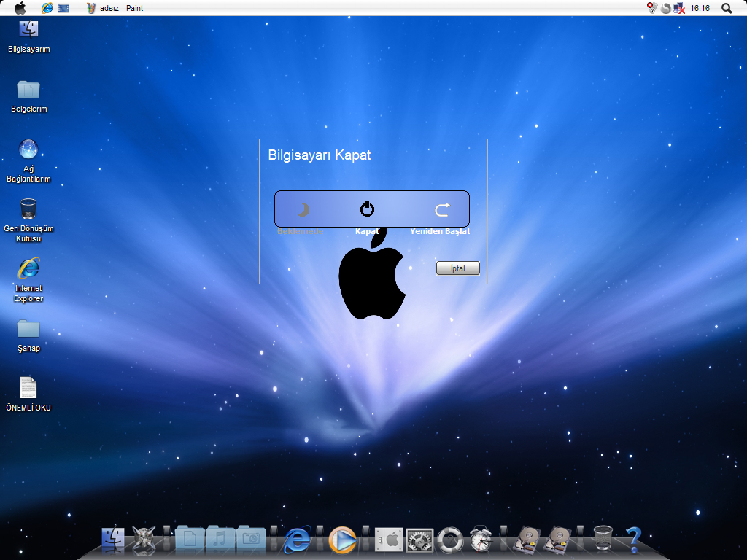Select the ÖNEMLİ OKU text file
The image size is (747, 560).
[28, 394]
